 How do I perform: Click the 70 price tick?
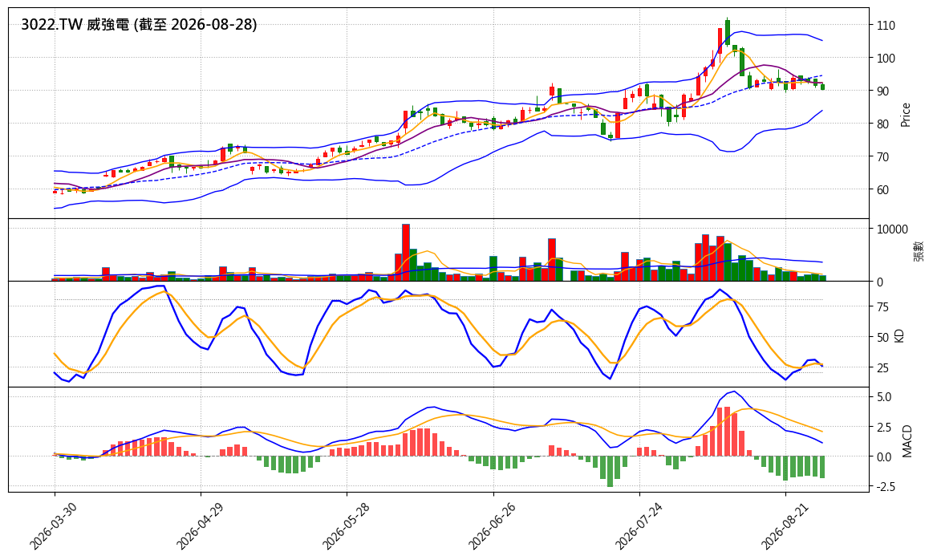coord(882,157)
